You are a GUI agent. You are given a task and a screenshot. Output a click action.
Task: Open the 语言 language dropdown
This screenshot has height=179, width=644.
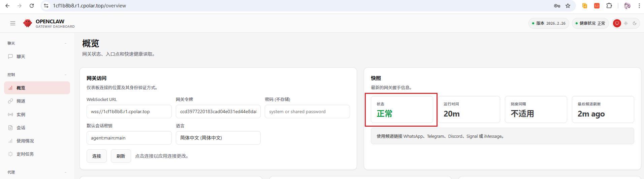coord(218,138)
